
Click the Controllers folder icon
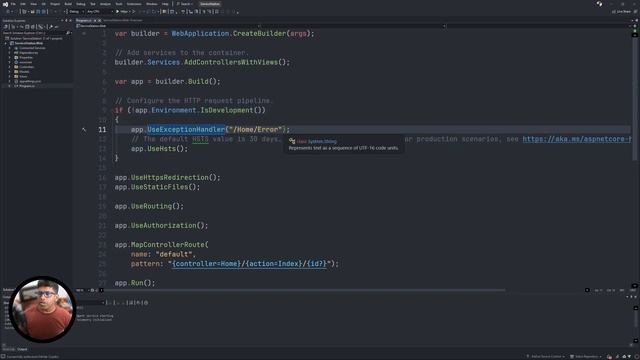click(16, 67)
